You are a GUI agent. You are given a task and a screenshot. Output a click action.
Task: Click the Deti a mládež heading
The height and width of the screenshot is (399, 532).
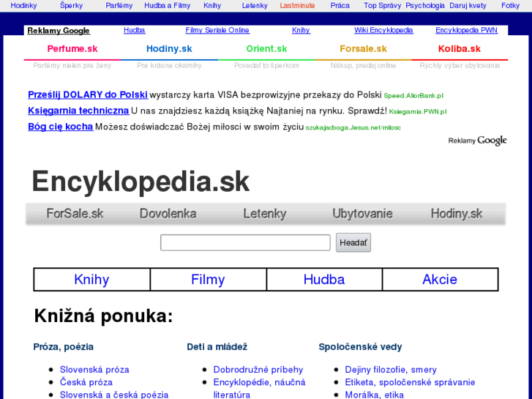click(x=217, y=347)
